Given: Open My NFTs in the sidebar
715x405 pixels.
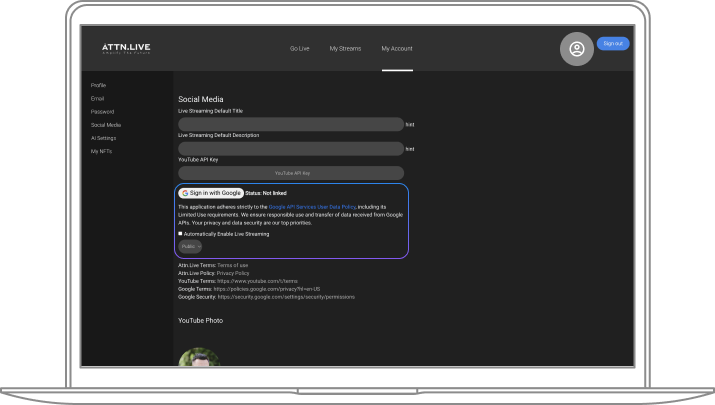Looking at the screenshot, I should coord(101,151).
